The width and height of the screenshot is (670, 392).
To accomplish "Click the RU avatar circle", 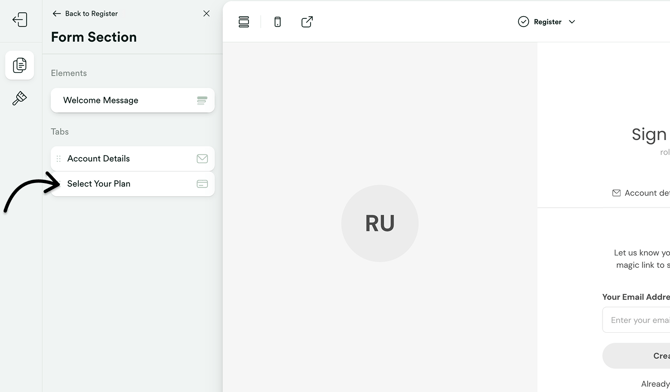I will [380, 223].
